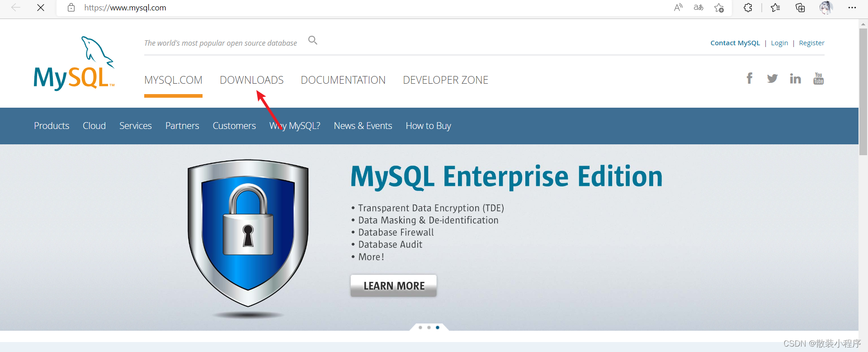Image resolution: width=868 pixels, height=352 pixels.
Task: Click 'Database Audit' bullet text
Action: click(390, 245)
